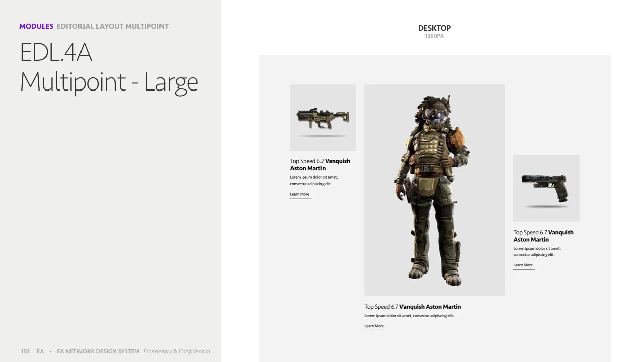Click the heading below the soldier image

(413, 307)
